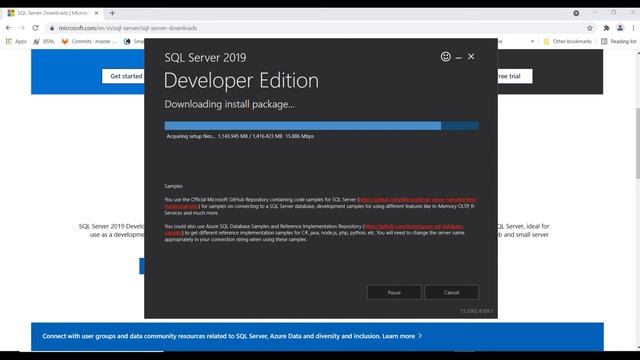This screenshot has width=640, height=360.
Task: Click the round icon on the tab strip
Action: 576,13
